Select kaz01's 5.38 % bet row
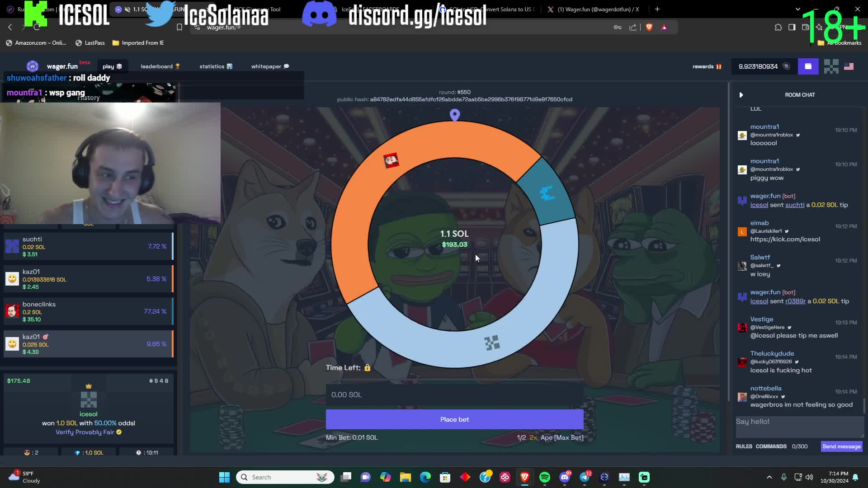 [89, 279]
